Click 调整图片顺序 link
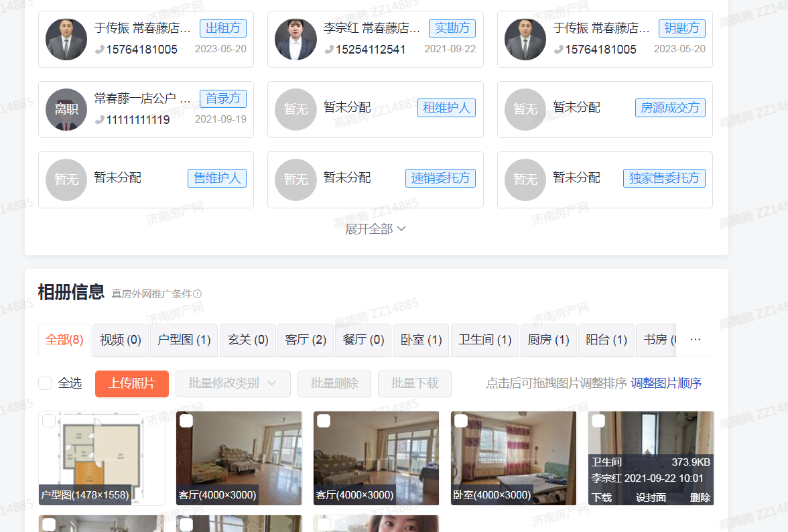 pyautogui.click(x=666, y=383)
